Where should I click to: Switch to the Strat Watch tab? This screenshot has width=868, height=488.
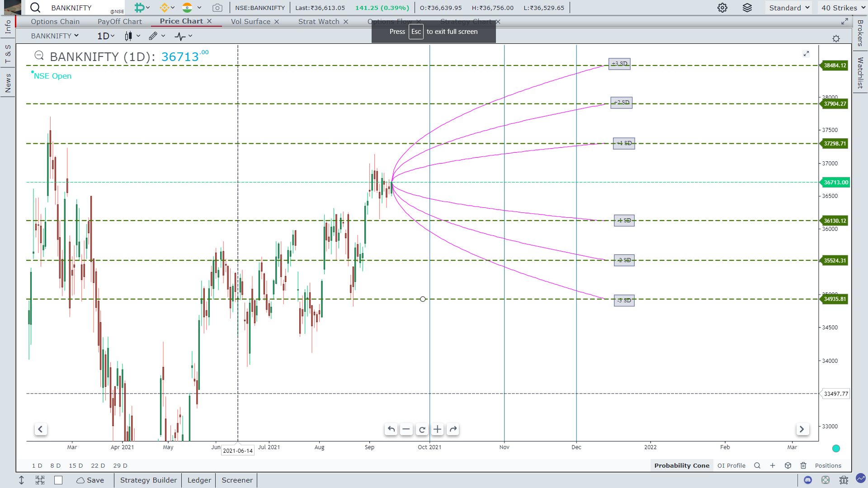319,22
